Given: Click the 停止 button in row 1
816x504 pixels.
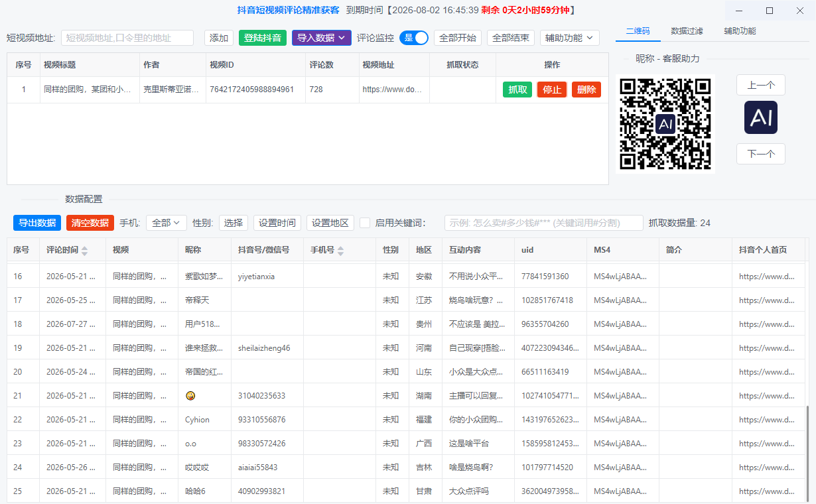Looking at the screenshot, I should click(x=552, y=90).
